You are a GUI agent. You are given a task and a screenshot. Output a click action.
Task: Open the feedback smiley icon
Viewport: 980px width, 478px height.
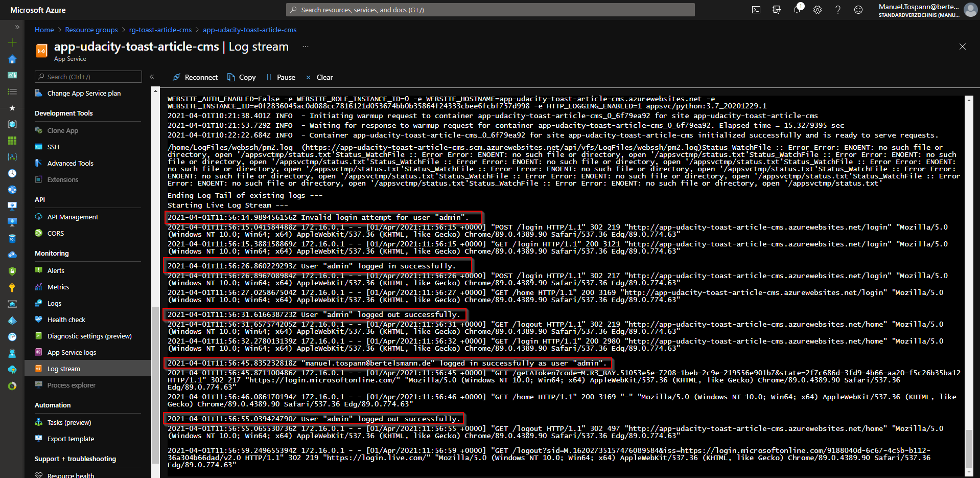[x=858, y=10]
